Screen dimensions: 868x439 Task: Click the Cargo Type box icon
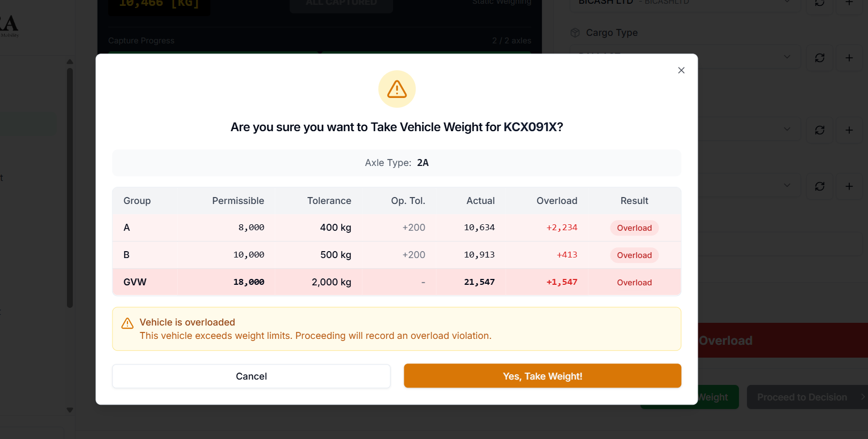pyautogui.click(x=575, y=33)
